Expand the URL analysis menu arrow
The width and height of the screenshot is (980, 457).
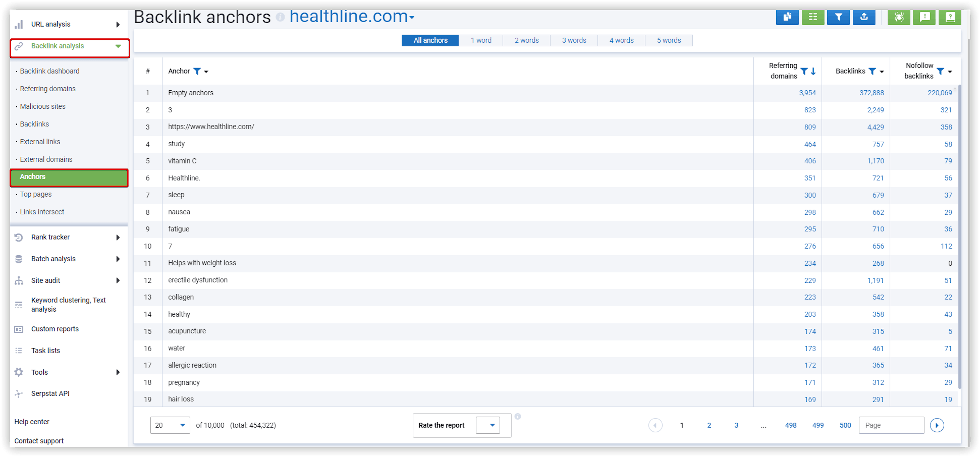(x=118, y=24)
